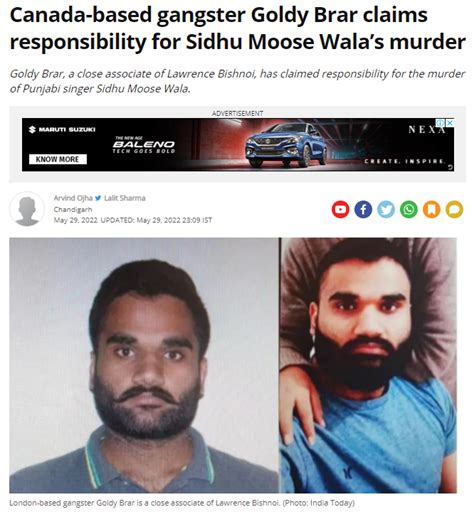Share the article on Facebook
This screenshot has height=512, width=474.
click(363, 209)
